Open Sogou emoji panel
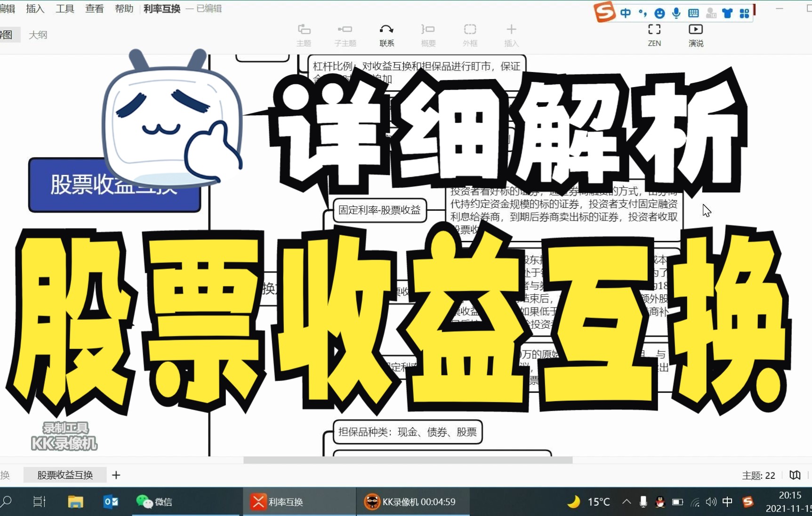This screenshot has width=812, height=516. tap(660, 13)
